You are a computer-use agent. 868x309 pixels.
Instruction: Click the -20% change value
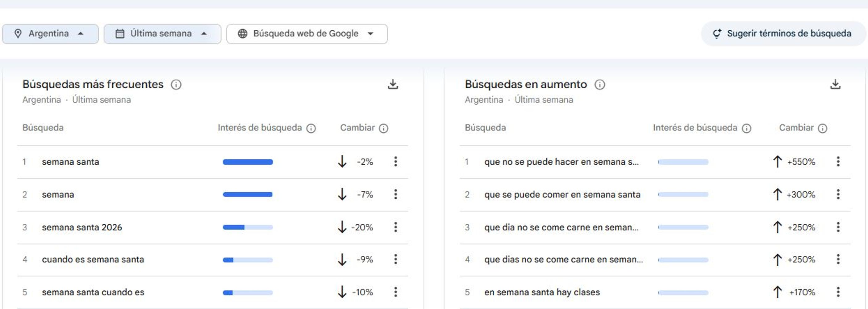point(362,227)
